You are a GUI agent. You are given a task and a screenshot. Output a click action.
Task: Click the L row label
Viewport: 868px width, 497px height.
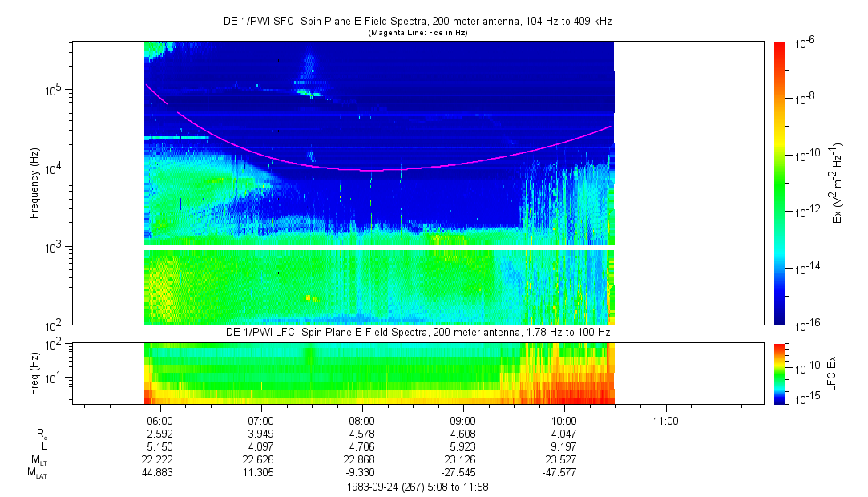[44, 446]
